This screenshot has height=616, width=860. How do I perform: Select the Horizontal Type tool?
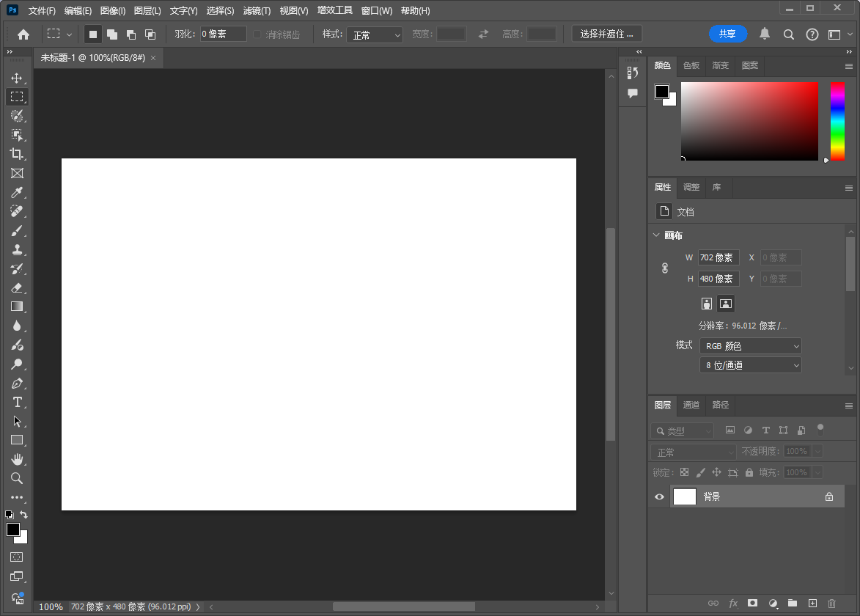[18, 402]
